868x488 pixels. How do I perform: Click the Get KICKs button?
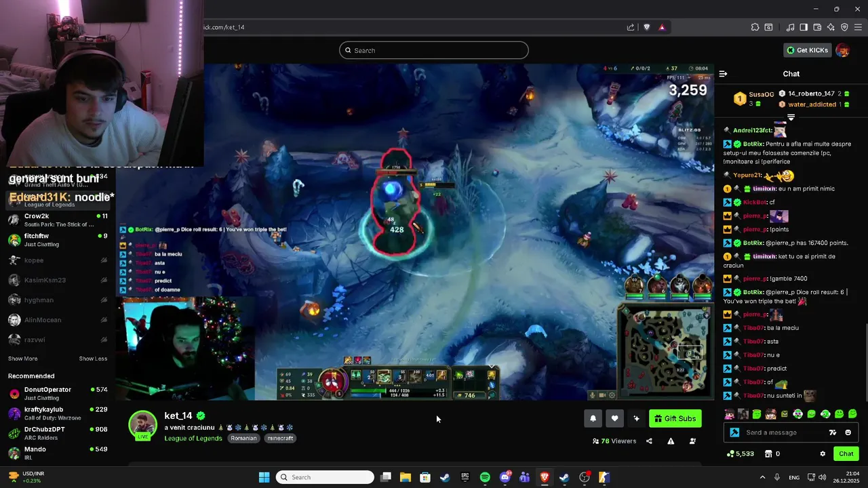807,50
